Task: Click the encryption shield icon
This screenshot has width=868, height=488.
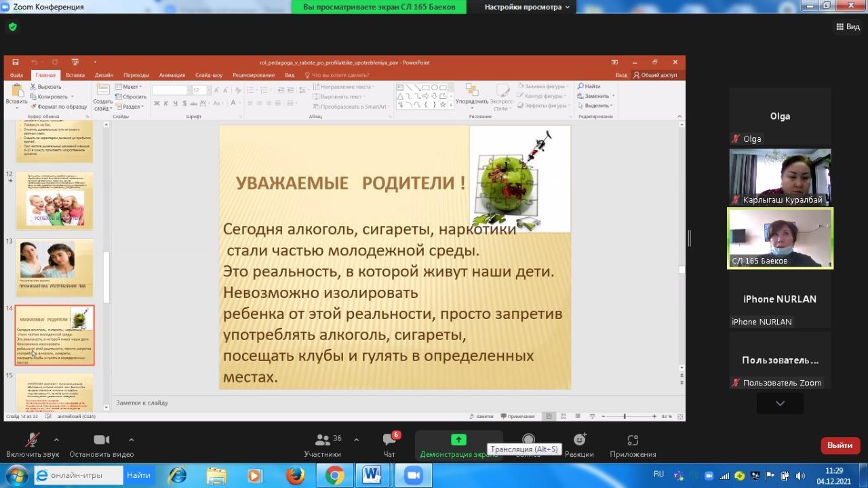Action: (x=12, y=27)
